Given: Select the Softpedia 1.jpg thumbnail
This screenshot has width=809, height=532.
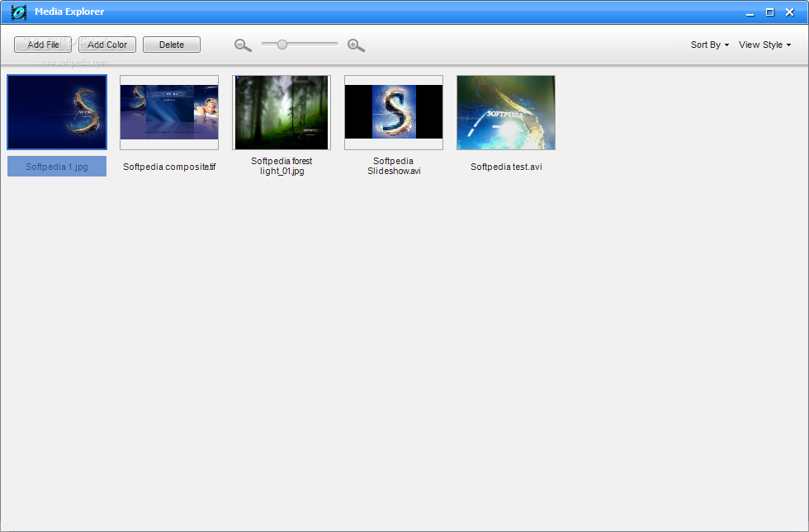Looking at the screenshot, I should tap(57, 112).
